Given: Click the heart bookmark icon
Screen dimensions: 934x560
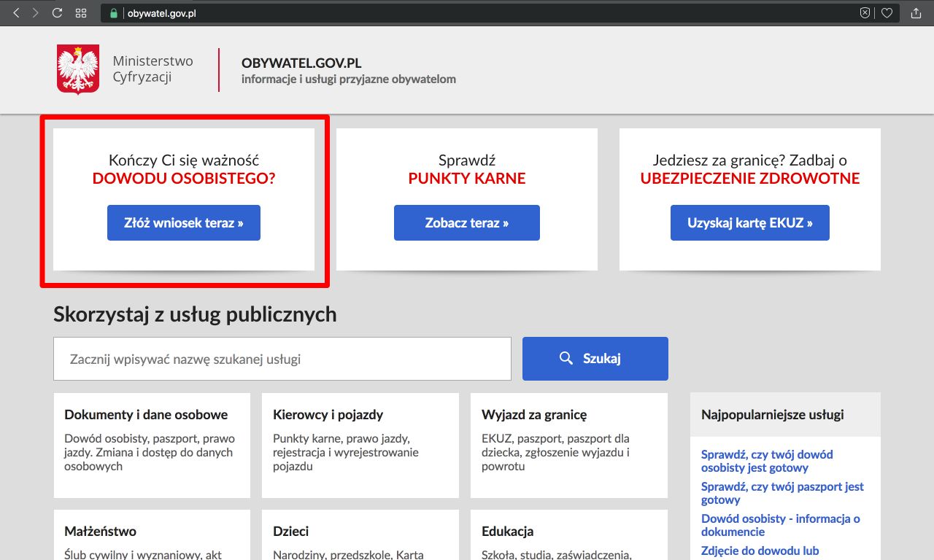Looking at the screenshot, I should click(x=887, y=13).
